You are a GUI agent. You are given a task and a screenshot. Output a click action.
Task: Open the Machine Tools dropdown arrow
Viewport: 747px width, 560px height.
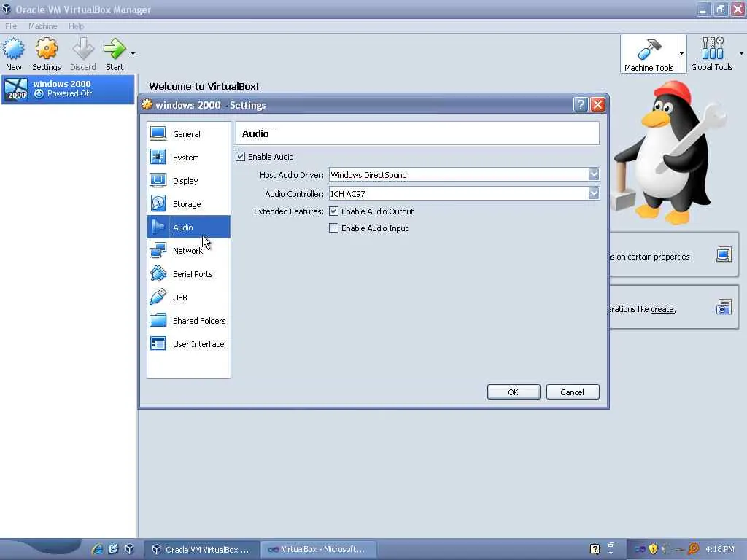681,53
